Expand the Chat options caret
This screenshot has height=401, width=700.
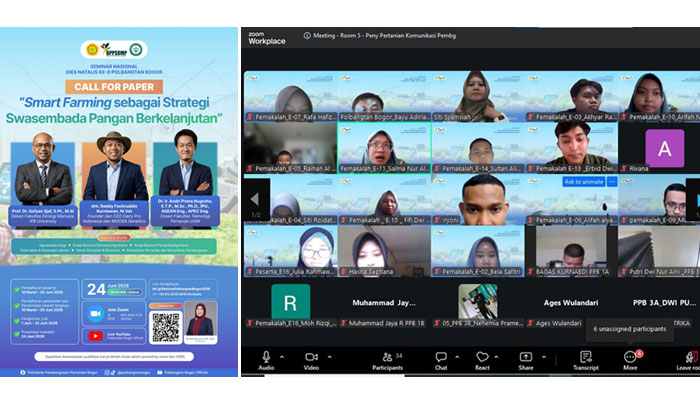click(457, 357)
